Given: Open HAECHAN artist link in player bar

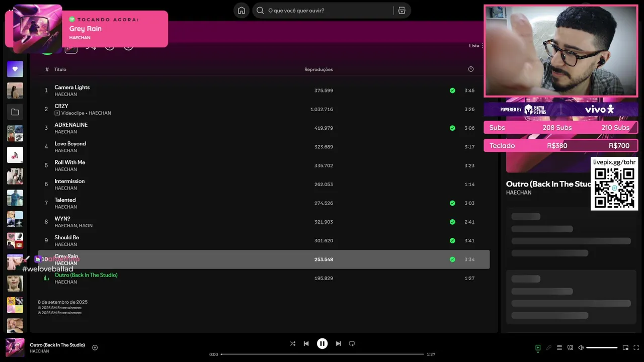Looking at the screenshot, I should point(39,351).
